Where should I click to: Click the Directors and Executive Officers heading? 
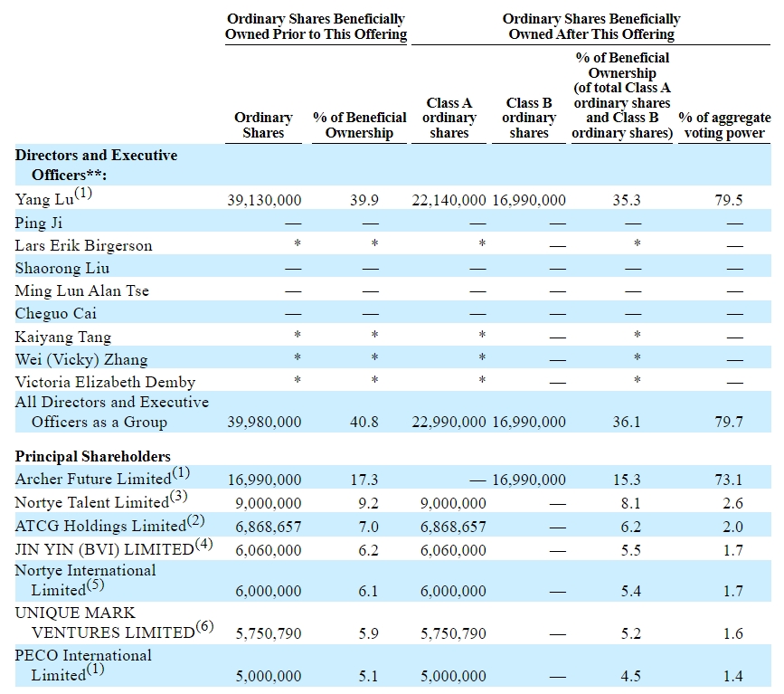(x=96, y=164)
